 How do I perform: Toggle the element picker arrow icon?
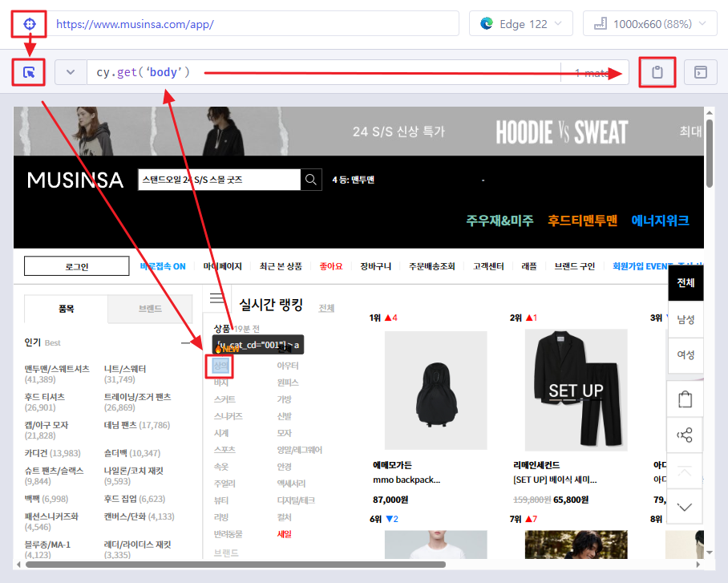29,72
